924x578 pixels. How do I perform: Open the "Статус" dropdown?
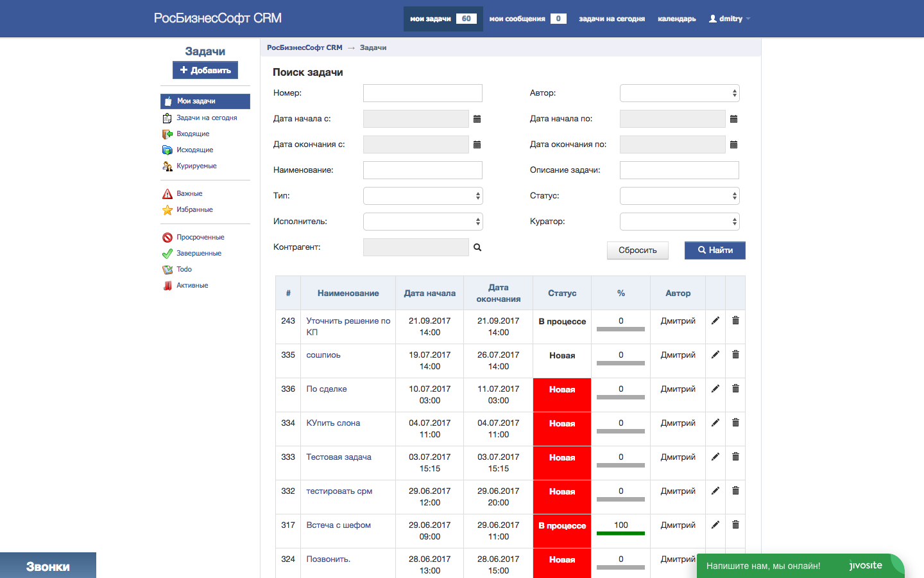pyautogui.click(x=679, y=195)
